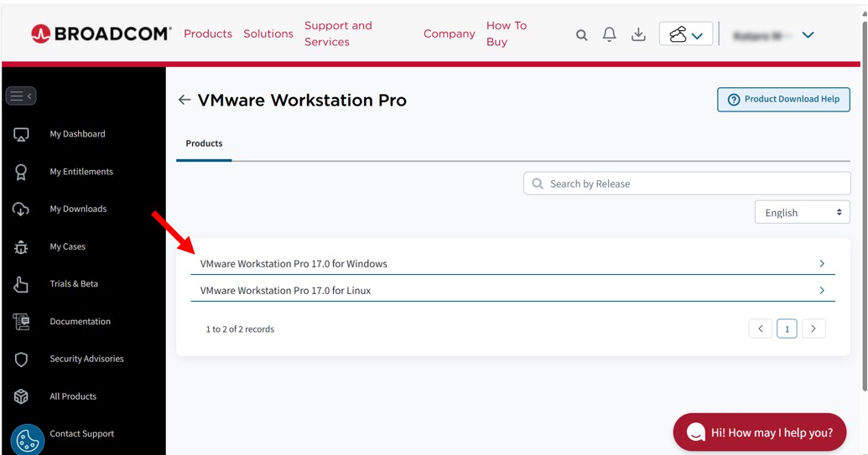Image resolution: width=868 pixels, height=455 pixels.
Task: Open Trials & Beta in sidebar
Action: [74, 283]
